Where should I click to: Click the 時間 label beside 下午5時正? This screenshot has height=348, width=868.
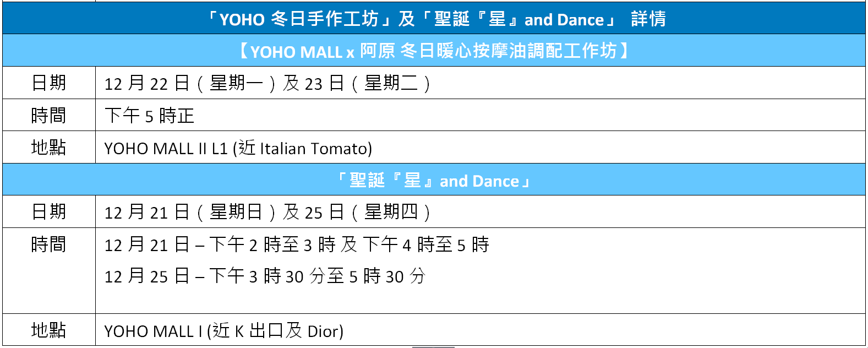49,115
